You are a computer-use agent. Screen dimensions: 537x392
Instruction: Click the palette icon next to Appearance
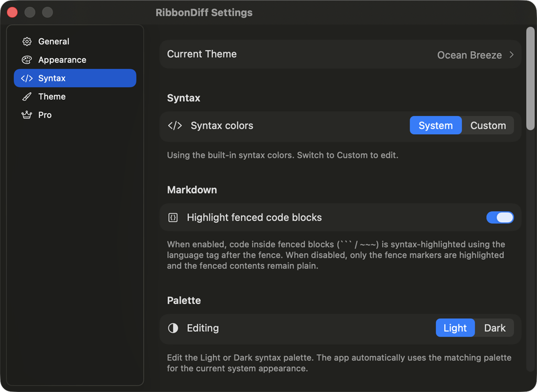coord(27,60)
